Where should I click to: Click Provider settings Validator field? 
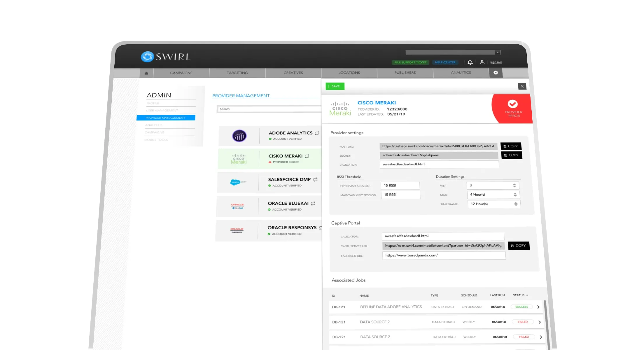pos(440,164)
